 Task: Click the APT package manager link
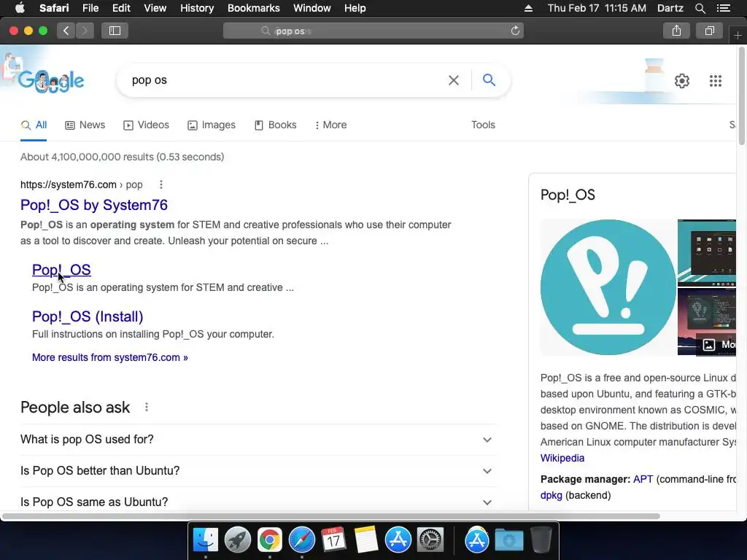tap(643, 479)
